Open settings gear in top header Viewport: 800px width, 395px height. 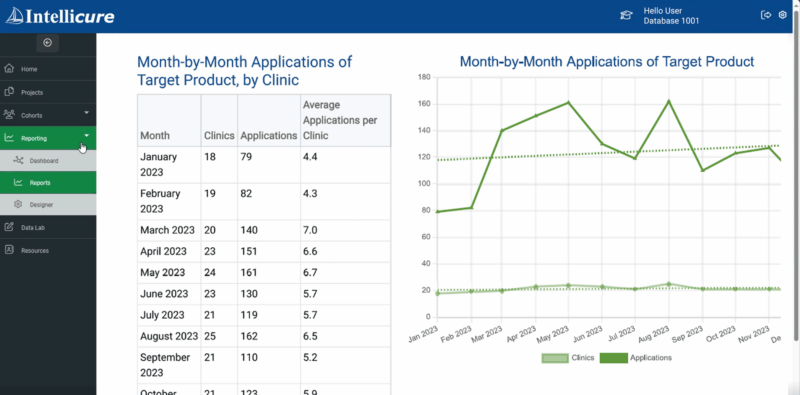click(x=783, y=15)
